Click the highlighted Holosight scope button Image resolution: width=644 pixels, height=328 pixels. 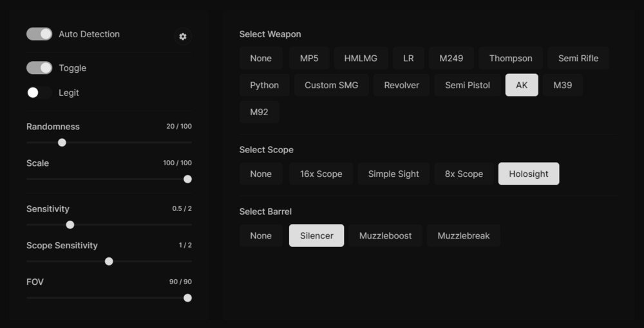tap(529, 174)
